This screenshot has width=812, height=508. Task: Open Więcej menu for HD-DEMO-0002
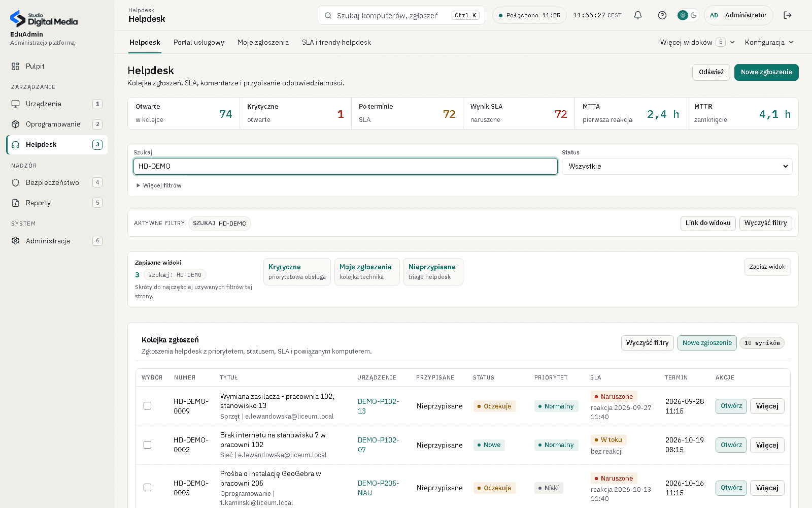click(x=767, y=445)
